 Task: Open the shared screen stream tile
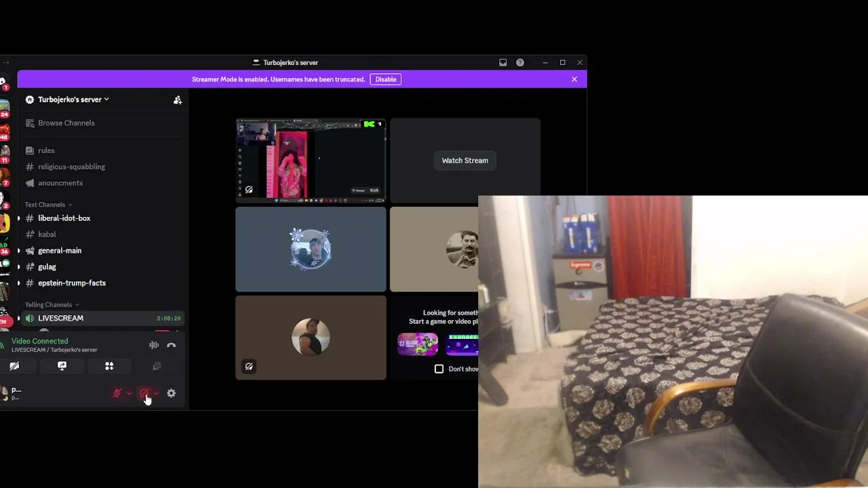point(311,161)
